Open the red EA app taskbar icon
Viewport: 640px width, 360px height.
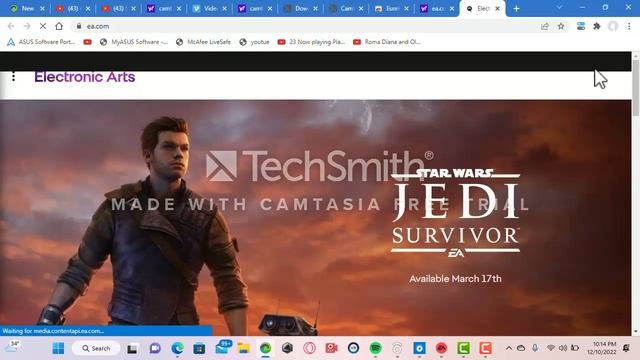pos(441,348)
